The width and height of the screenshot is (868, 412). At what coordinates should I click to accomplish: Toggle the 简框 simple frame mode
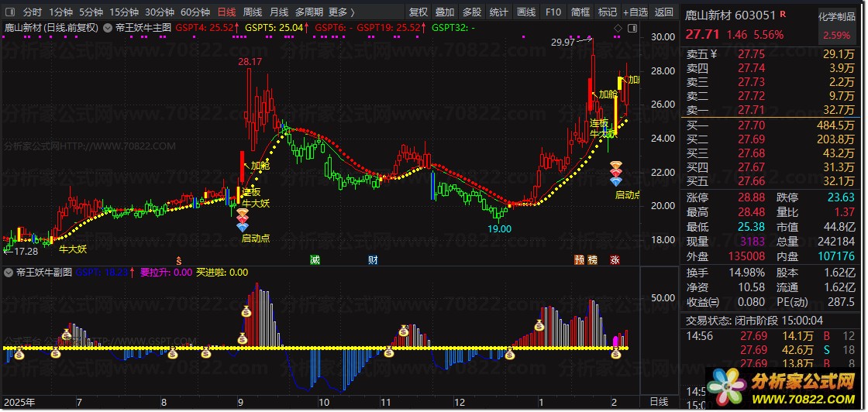click(580, 12)
